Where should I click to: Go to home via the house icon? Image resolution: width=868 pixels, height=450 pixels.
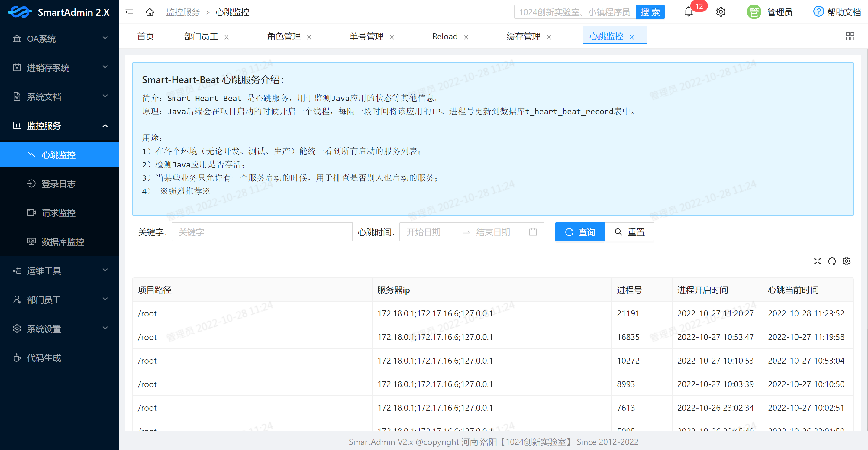point(150,12)
